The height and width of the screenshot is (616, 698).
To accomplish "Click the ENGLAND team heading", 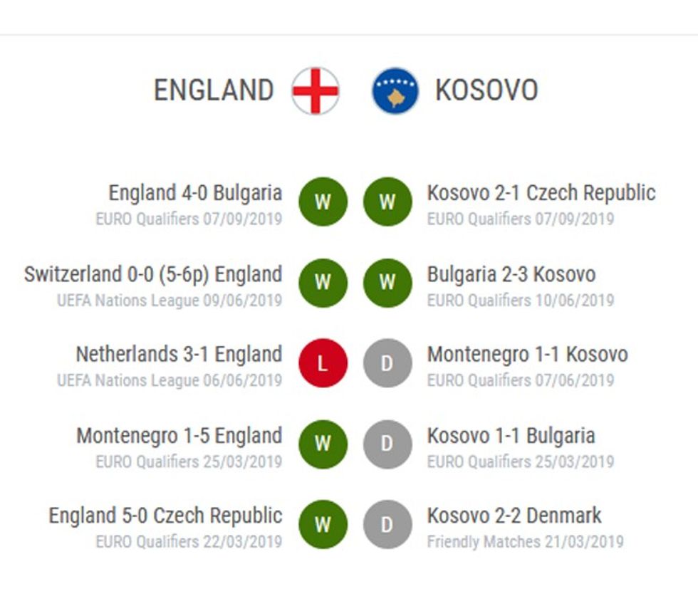I will [214, 91].
